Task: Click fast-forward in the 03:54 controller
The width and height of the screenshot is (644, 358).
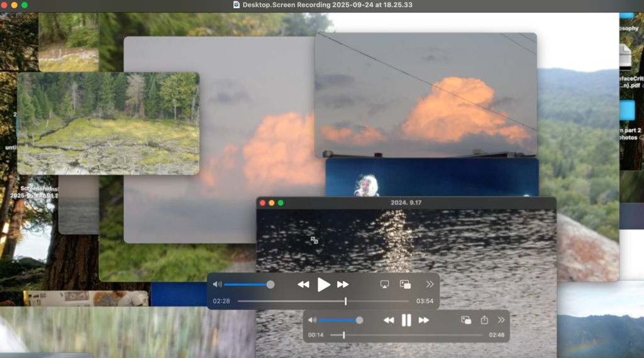Action: click(343, 284)
